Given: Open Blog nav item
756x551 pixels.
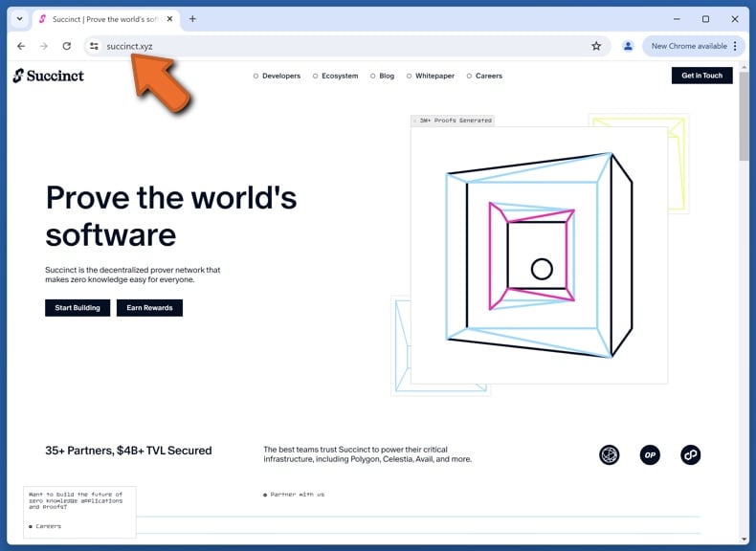Looking at the screenshot, I should click(x=383, y=77).
